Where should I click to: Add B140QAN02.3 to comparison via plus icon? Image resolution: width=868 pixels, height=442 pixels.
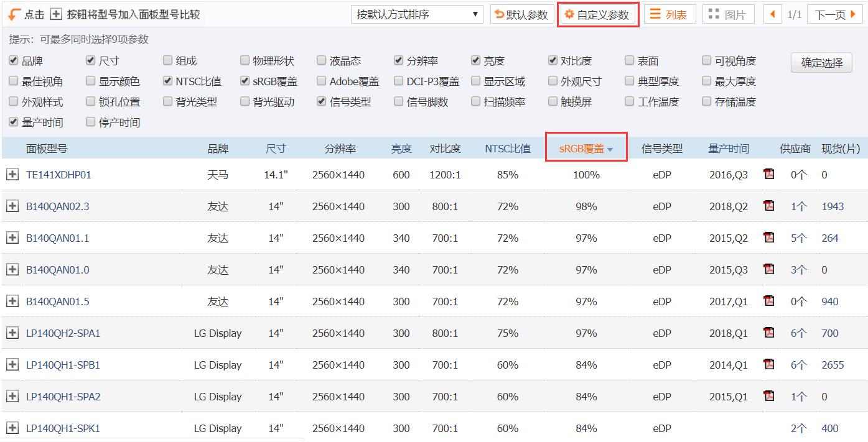12,206
